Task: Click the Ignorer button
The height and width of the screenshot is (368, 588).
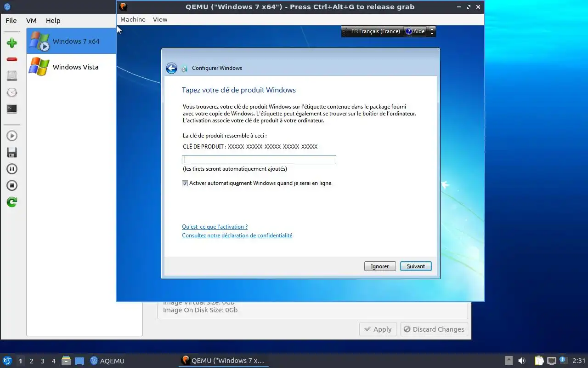Action: (380, 266)
